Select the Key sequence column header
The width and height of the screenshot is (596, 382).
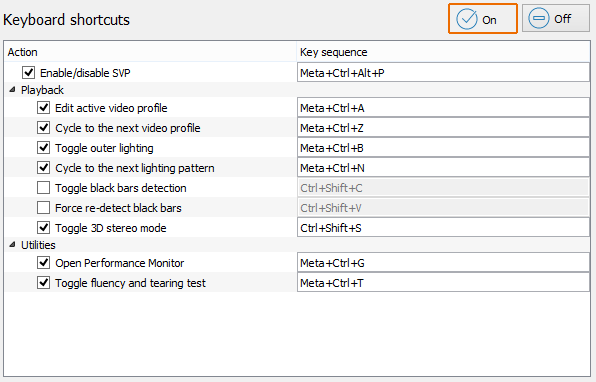[x=443, y=52]
